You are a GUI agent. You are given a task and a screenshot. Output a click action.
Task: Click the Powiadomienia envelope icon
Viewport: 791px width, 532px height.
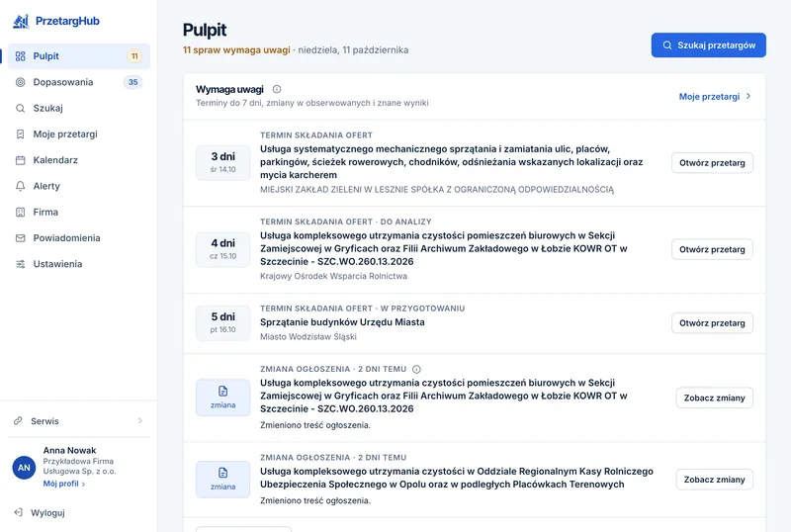pyautogui.click(x=20, y=238)
